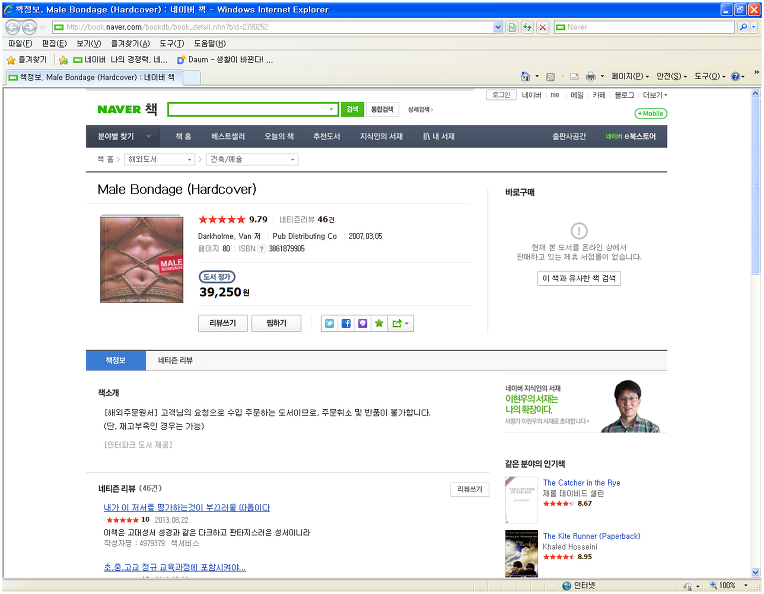The image size is (764, 594).
Task: Click the Internet zone globe in status bar
Action: point(566,586)
